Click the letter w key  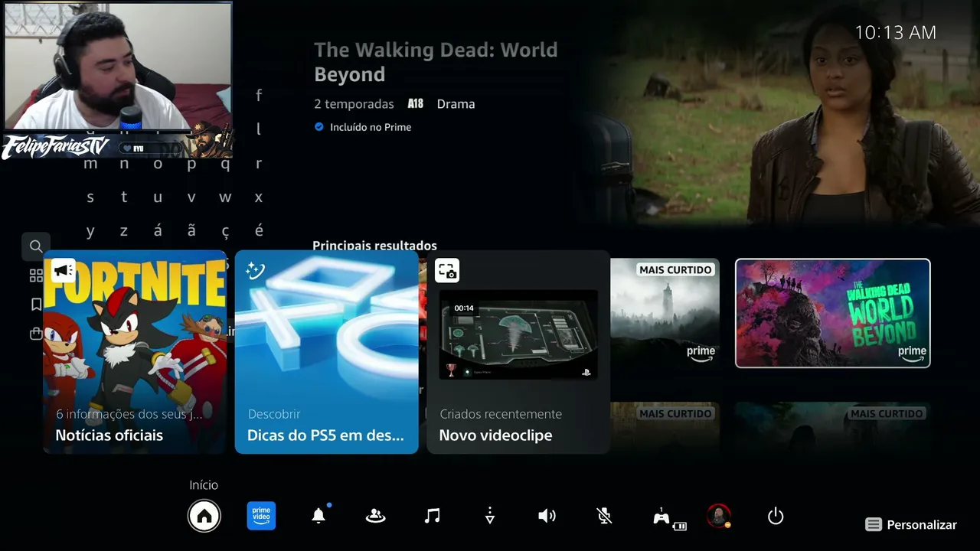(225, 197)
